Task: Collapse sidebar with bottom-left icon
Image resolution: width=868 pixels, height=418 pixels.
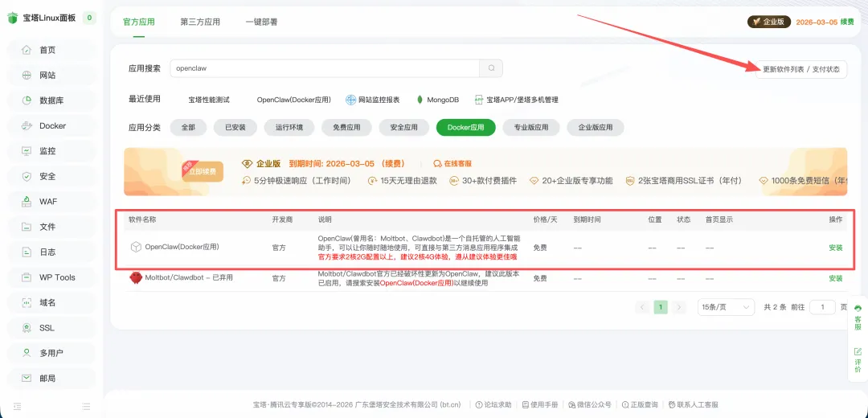Action: pos(17,406)
